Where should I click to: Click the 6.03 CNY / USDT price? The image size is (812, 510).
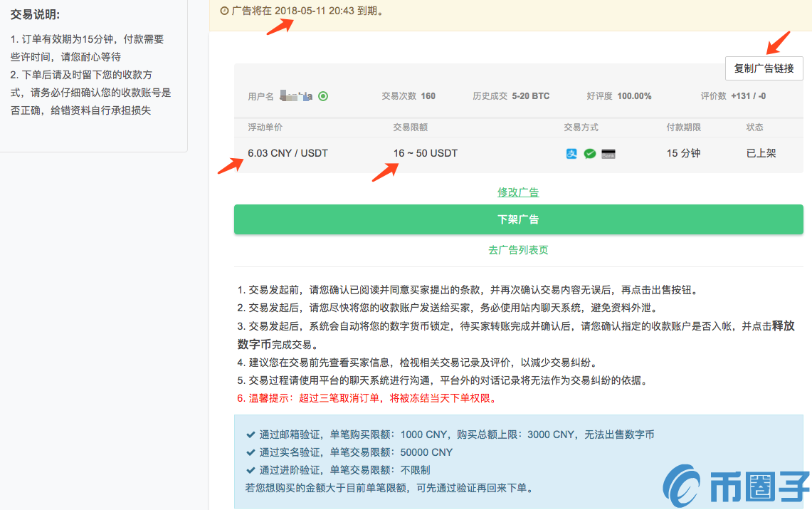[x=288, y=153]
